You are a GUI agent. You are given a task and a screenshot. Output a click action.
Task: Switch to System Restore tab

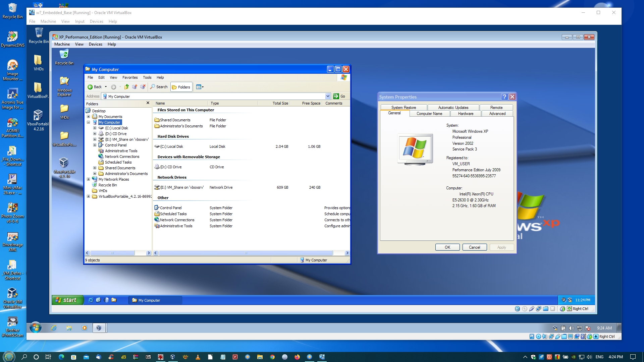pyautogui.click(x=404, y=108)
